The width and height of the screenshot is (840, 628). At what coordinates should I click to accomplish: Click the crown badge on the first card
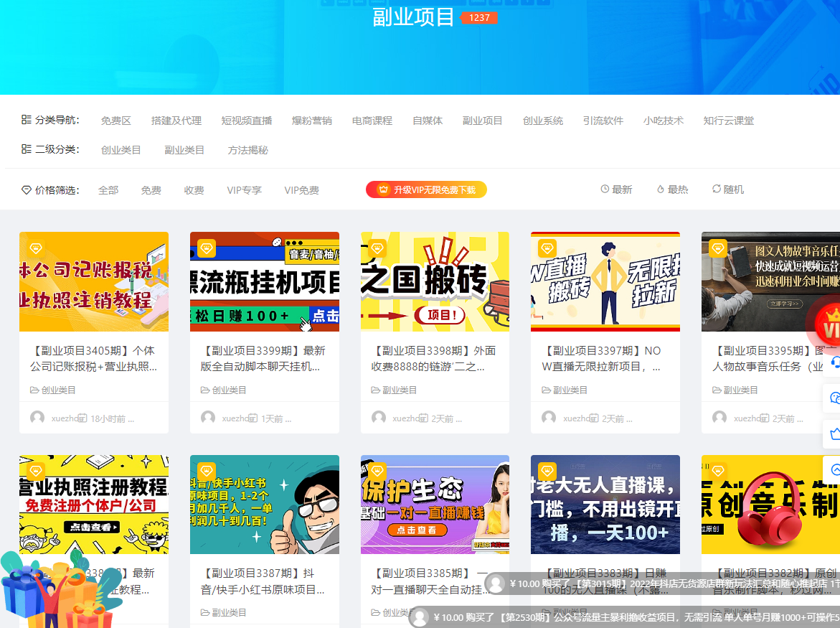pyautogui.click(x=37, y=248)
